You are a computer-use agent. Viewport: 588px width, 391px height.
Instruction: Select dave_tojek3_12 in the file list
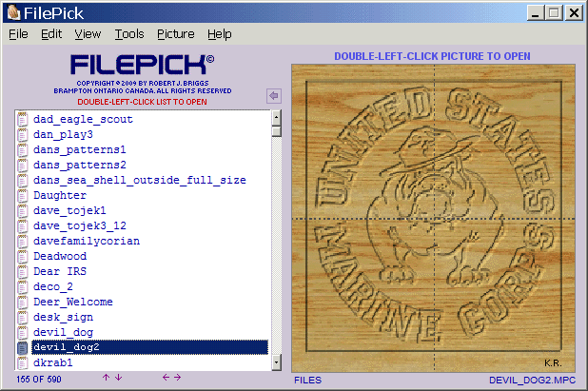coord(80,225)
